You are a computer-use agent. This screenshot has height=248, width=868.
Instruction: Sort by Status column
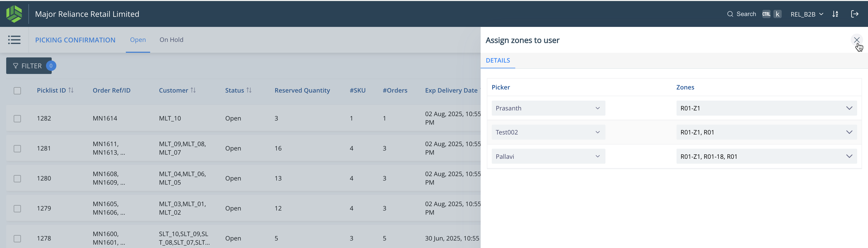249,90
